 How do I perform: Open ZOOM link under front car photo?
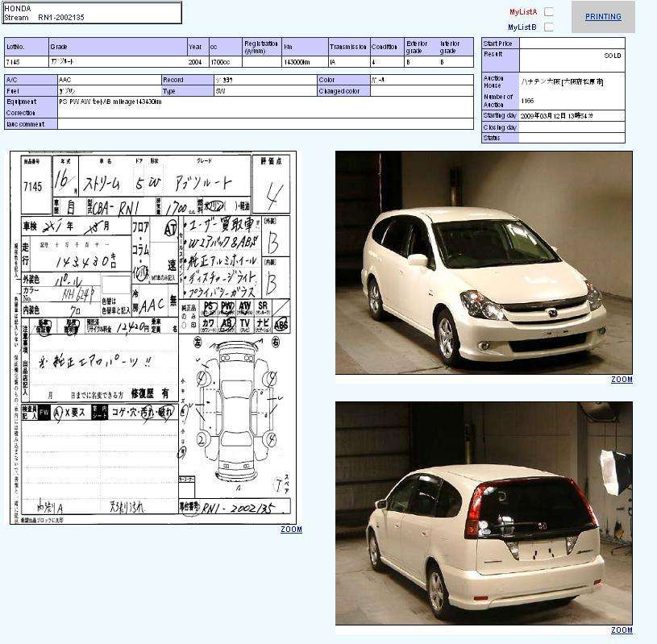pyautogui.click(x=622, y=379)
